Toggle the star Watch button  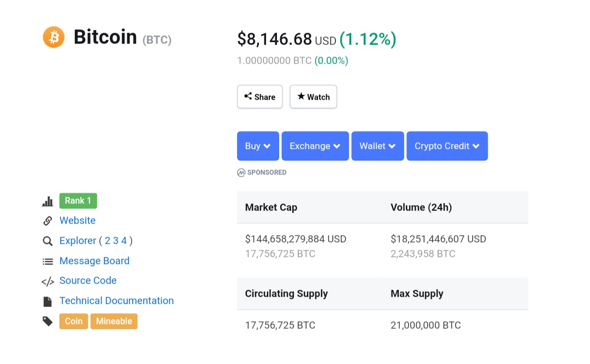click(314, 97)
